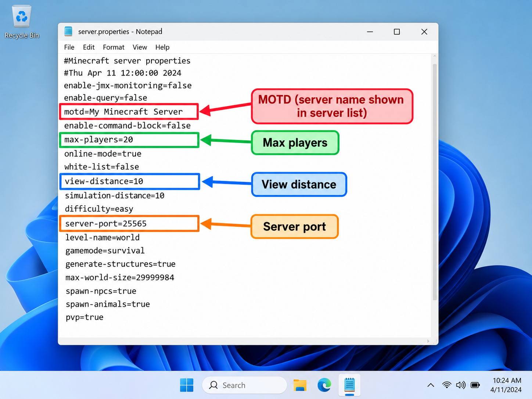Click the Notepad icon in title bar

coord(68,32)
